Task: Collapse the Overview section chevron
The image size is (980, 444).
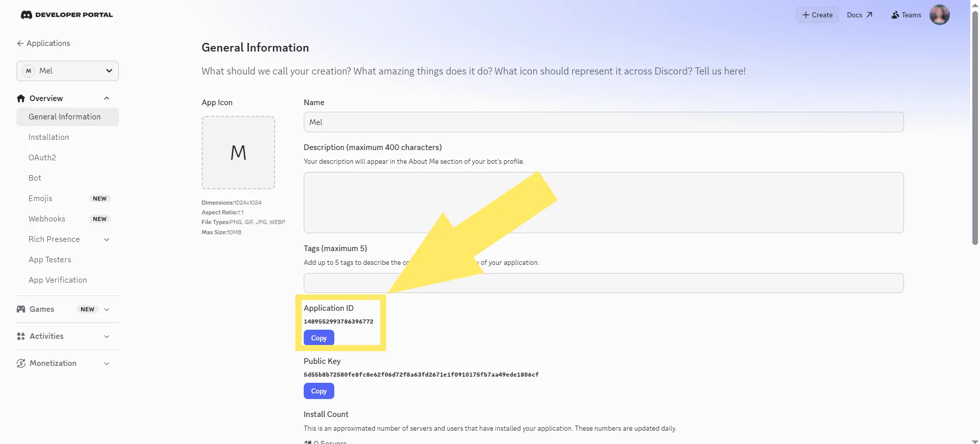Action: [107, 98]
